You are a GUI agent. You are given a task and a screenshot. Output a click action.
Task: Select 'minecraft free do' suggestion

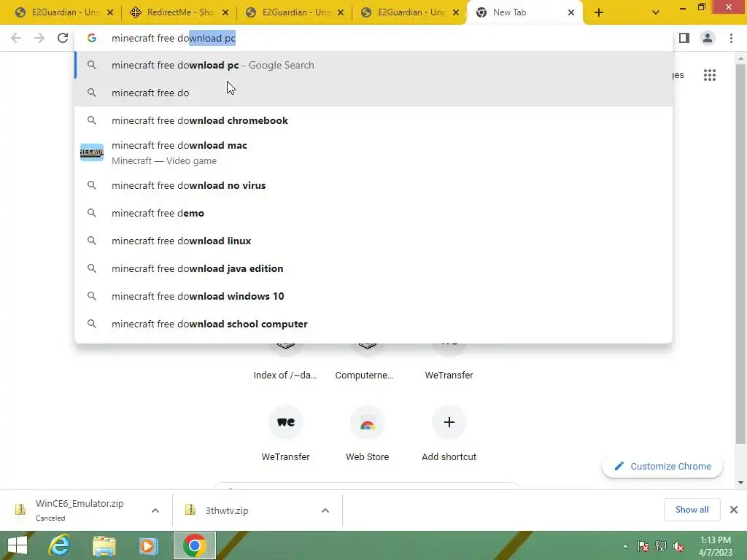coord(373,93)
